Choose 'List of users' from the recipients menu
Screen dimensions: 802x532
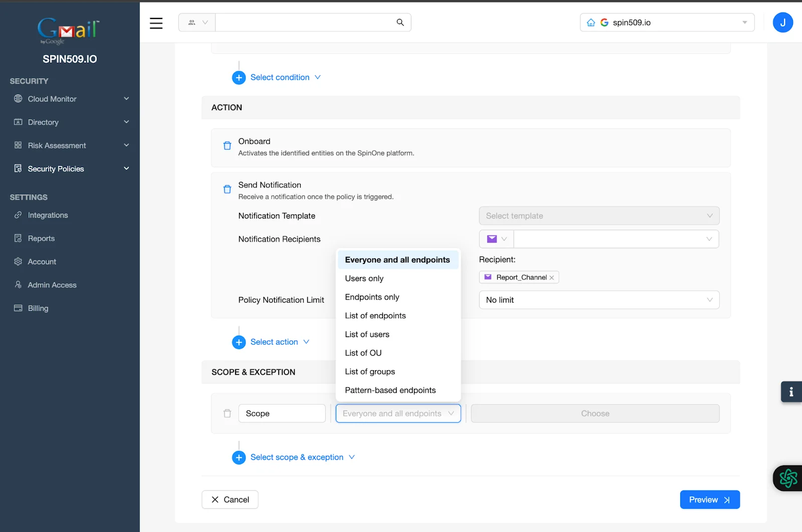[x=367, y=334]
